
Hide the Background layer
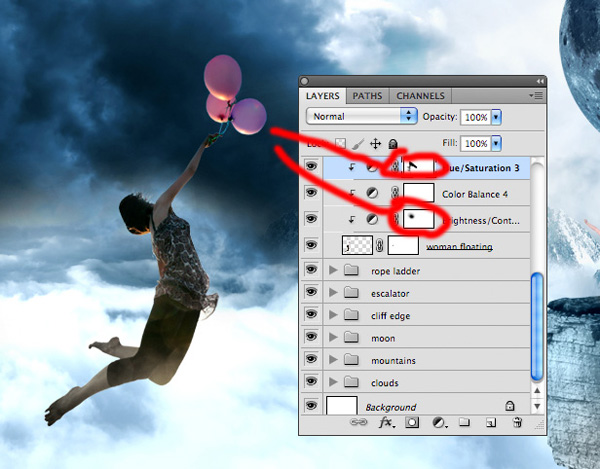pyautogui.click(x=311, y=405)
